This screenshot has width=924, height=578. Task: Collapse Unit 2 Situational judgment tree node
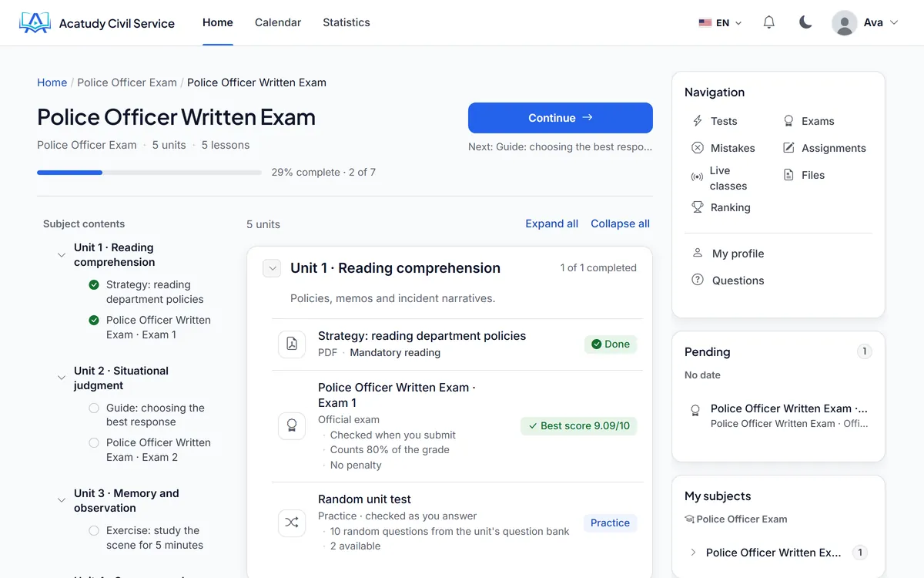point(62,378)
